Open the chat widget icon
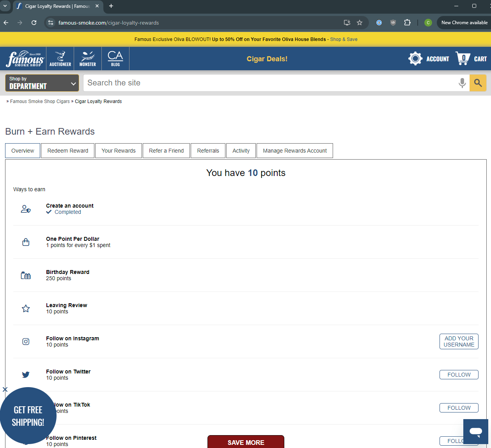This screenshot has width=491, height=448. tap(476, 432)
